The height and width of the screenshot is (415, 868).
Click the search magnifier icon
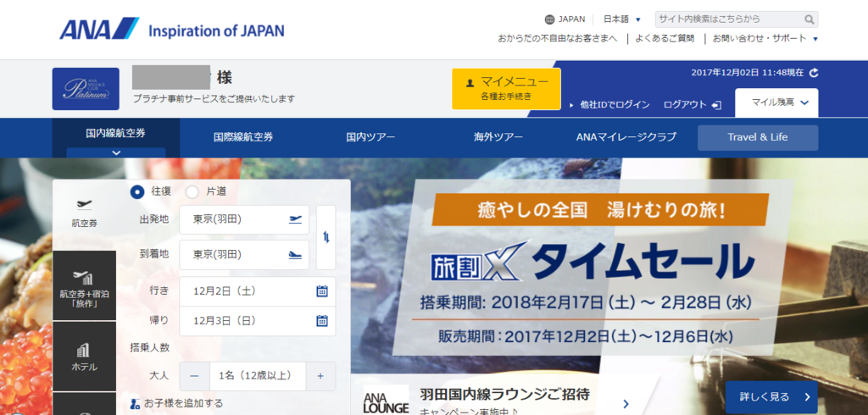point(810,20)
